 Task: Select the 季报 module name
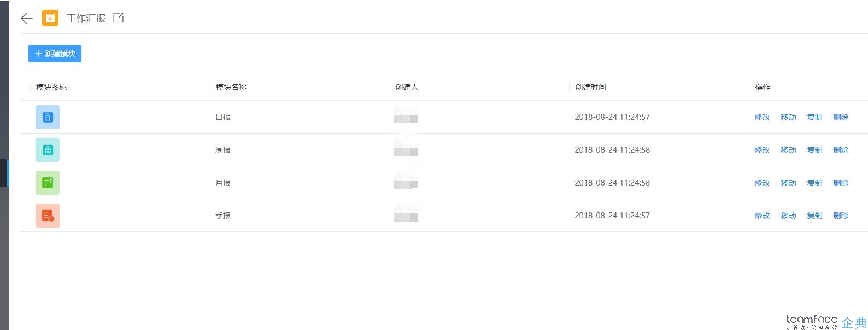[223, 216]
